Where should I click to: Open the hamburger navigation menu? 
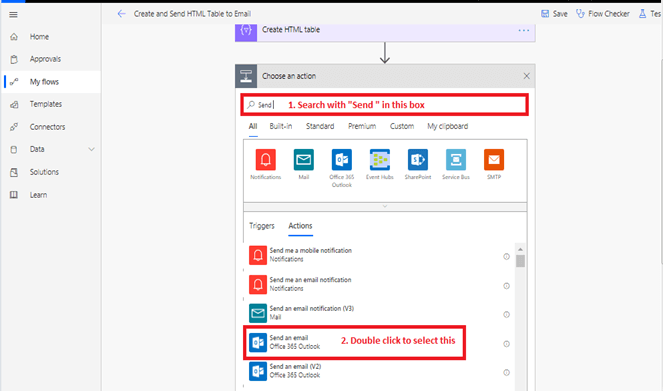[13, 15]
